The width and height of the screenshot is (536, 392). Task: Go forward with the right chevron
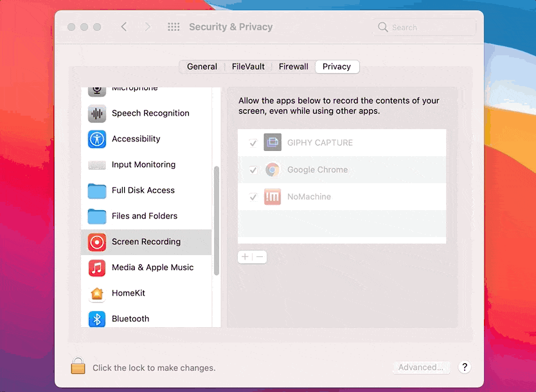click(147, 26)
